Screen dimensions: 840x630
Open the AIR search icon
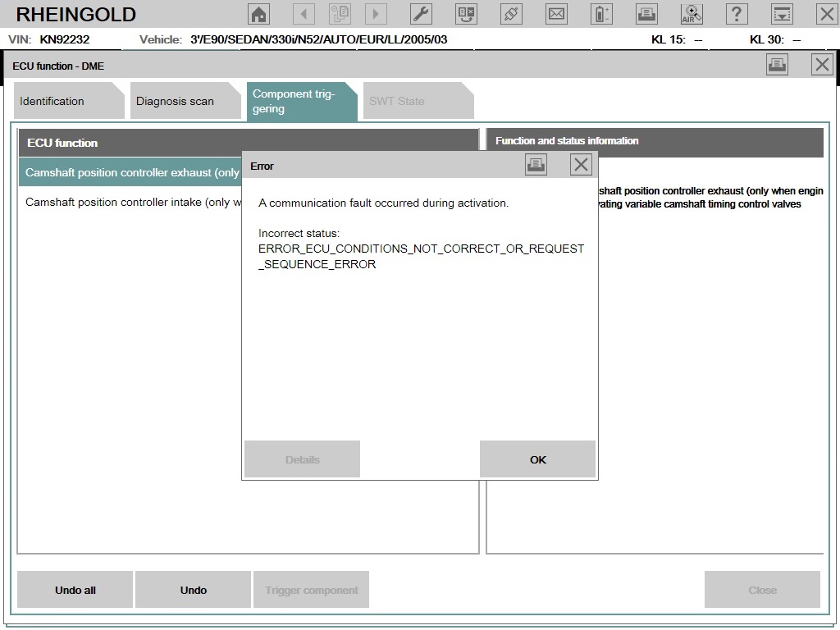pyautogui.click(x=692, y=14)
